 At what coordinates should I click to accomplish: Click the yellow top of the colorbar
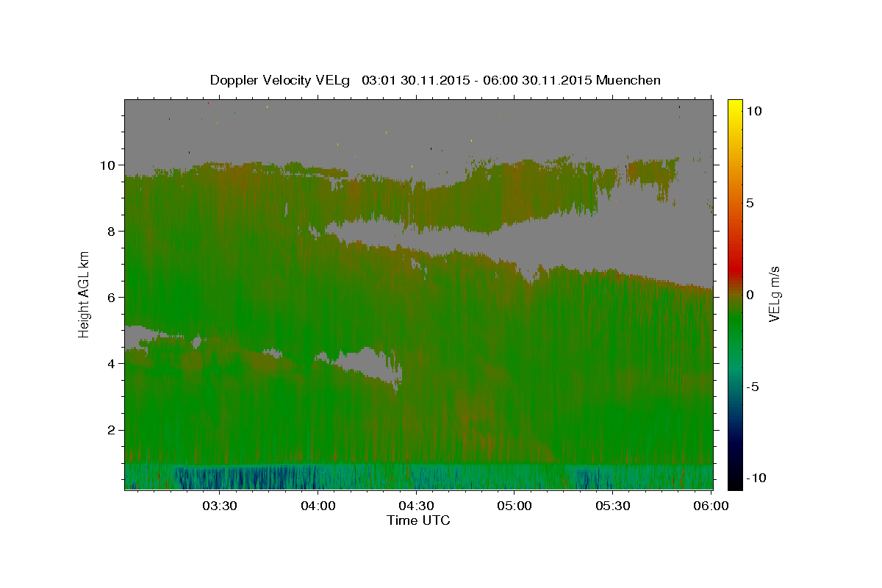point(735,105)
